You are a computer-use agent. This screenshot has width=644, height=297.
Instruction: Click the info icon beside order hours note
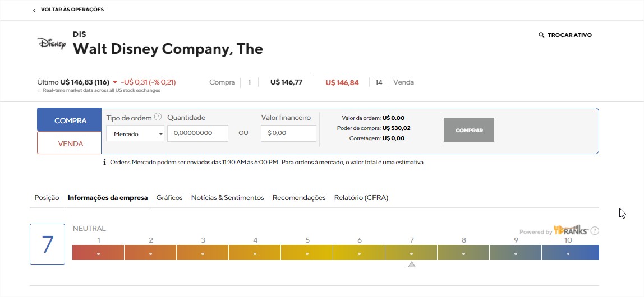click(x=105, y=162)
